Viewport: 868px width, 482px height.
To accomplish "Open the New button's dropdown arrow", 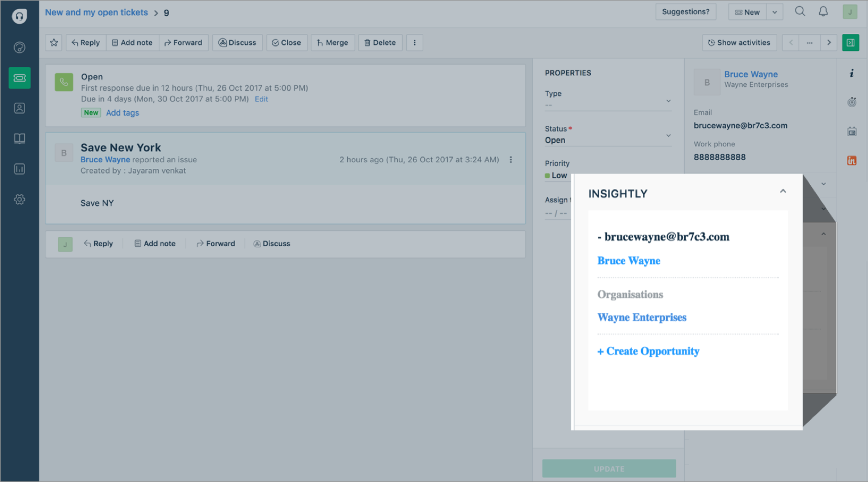I will 774,11.
